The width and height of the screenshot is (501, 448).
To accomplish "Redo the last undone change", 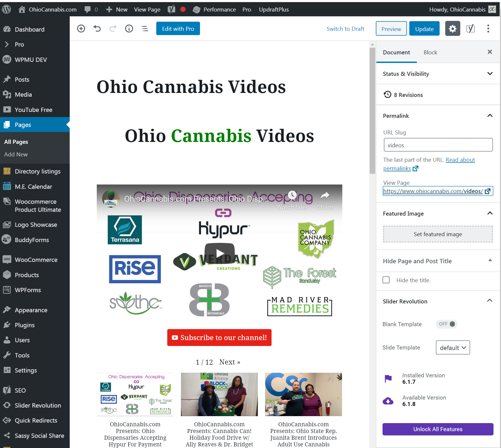I will click(113, 29).
